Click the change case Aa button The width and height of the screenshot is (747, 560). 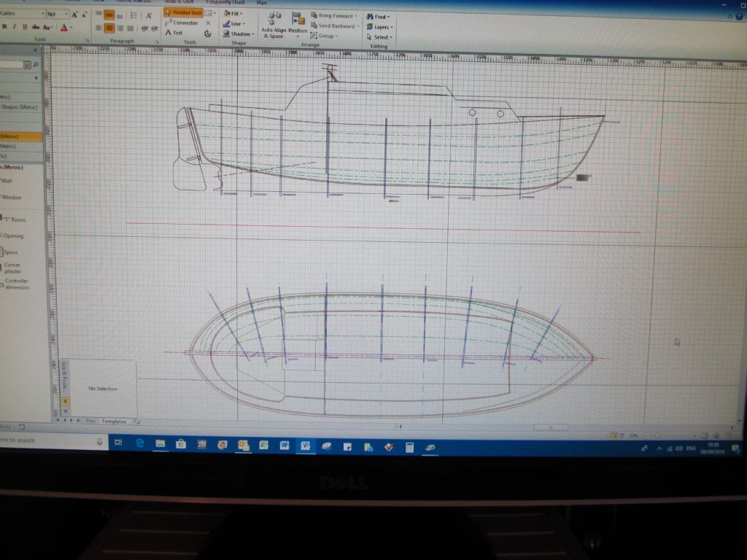tap(47, 28)
